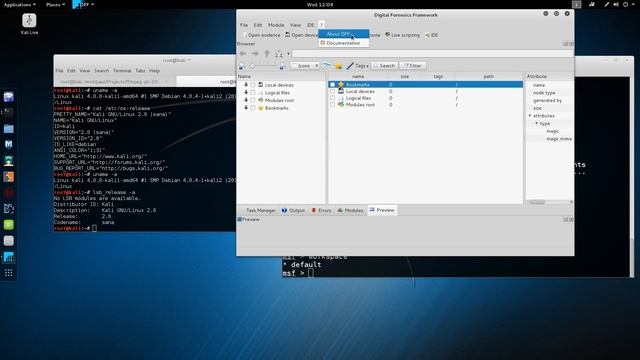Sort list by the tags column header
Screen dimensions: 640x360
click(438, 76)
